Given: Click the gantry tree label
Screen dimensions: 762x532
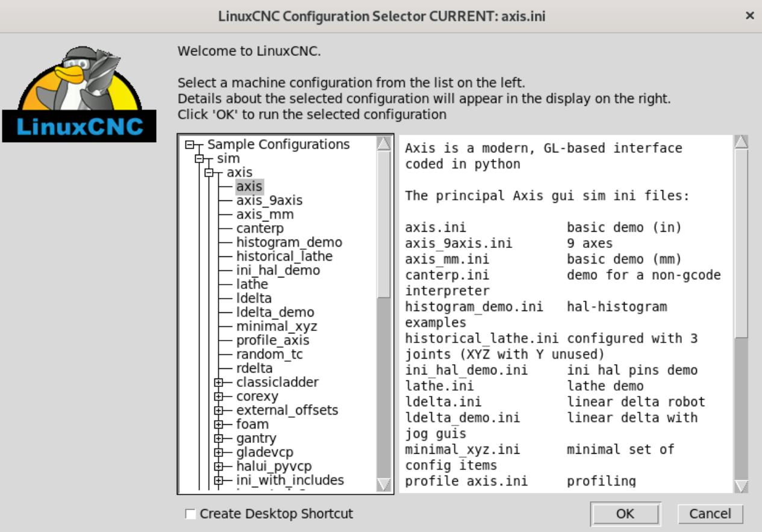Looking at the screenshot, I should (x=256, y=438).
